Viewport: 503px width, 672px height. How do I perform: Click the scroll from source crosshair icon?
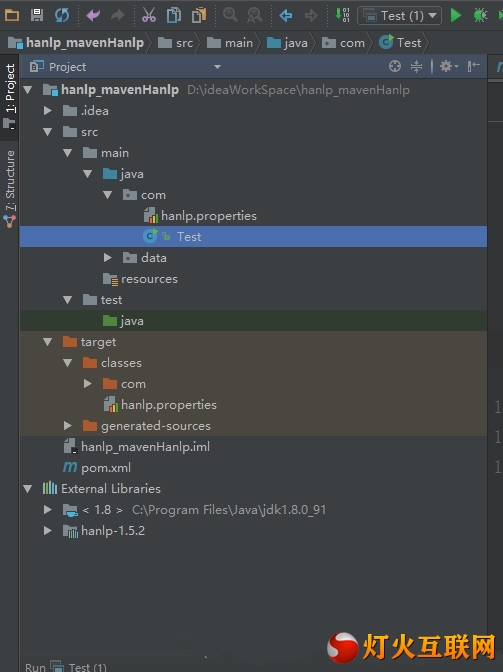(x=395, y=66)
